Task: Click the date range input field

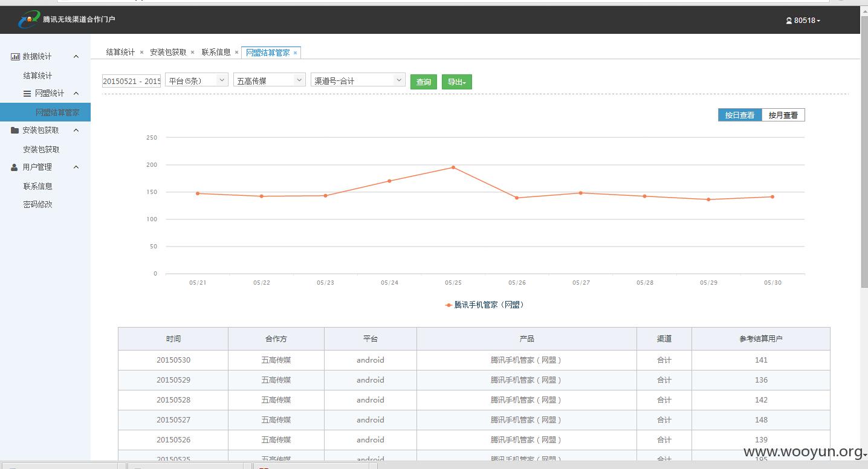Action: tap(132, 81)
